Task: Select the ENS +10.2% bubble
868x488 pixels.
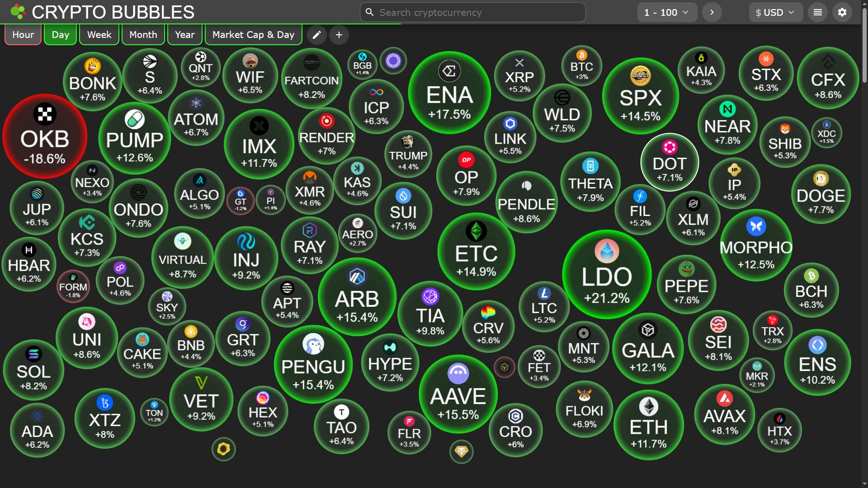Action: [817, 362]
